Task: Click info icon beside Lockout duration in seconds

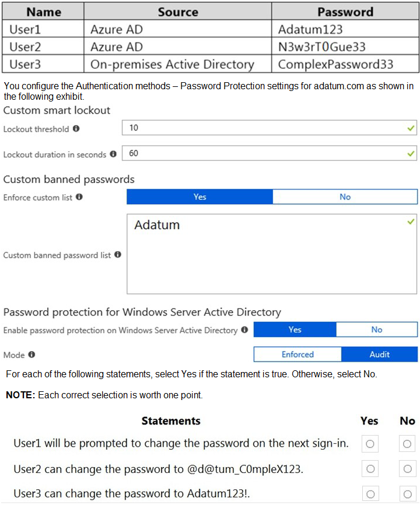Action: click(113, 154)
